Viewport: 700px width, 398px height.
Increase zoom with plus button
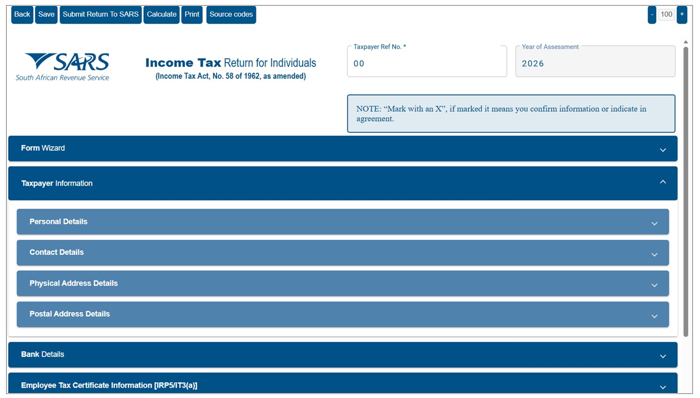(682, 15)
